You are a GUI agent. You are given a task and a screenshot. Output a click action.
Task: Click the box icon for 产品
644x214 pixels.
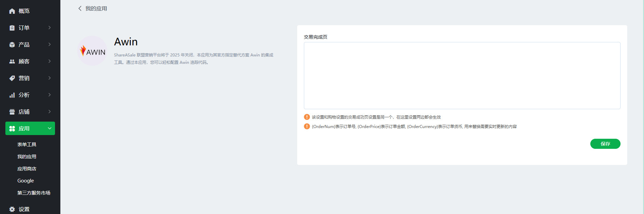(x=12, y=45)
